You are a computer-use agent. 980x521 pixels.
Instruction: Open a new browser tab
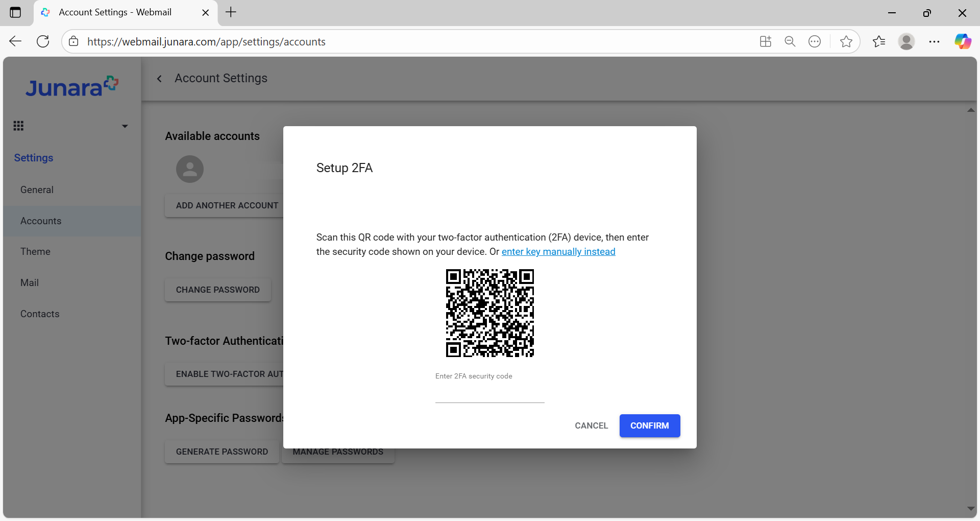coord(231,12)
